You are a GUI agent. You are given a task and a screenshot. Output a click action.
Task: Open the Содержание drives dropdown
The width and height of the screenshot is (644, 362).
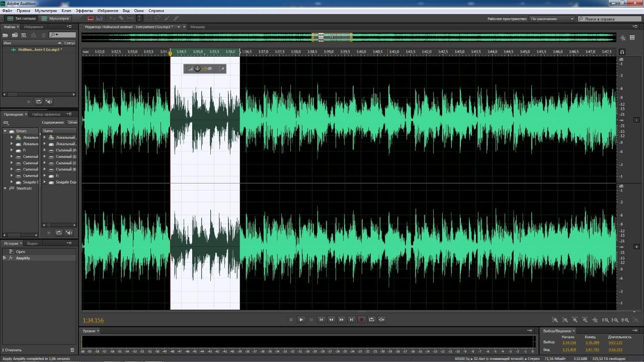point(72,122)
